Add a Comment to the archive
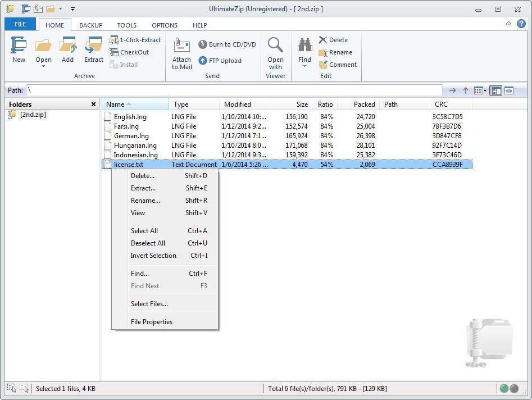The width and height of the screenshot is (532, 400). click(338, 65)
